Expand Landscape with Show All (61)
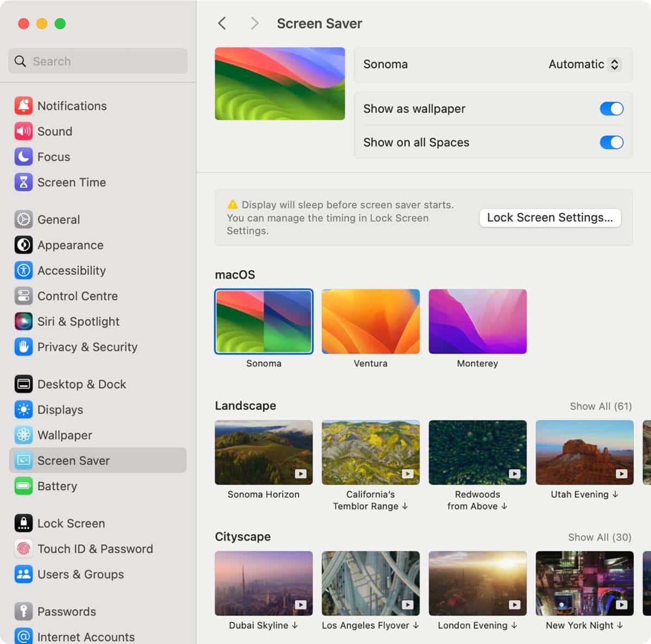651x644 pixels. point(601,406)
